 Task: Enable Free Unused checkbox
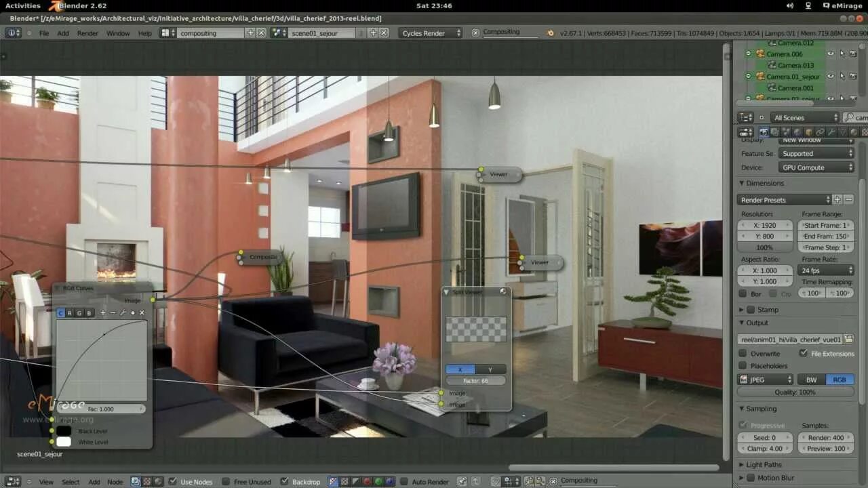click(226, 481)
